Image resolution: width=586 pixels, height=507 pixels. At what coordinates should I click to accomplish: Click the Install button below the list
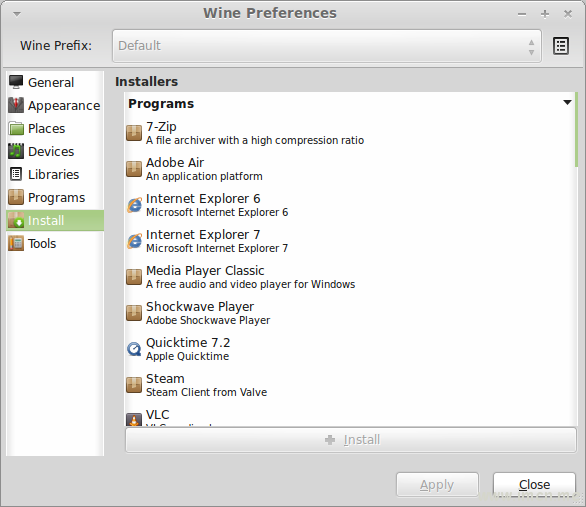[351, 440]
